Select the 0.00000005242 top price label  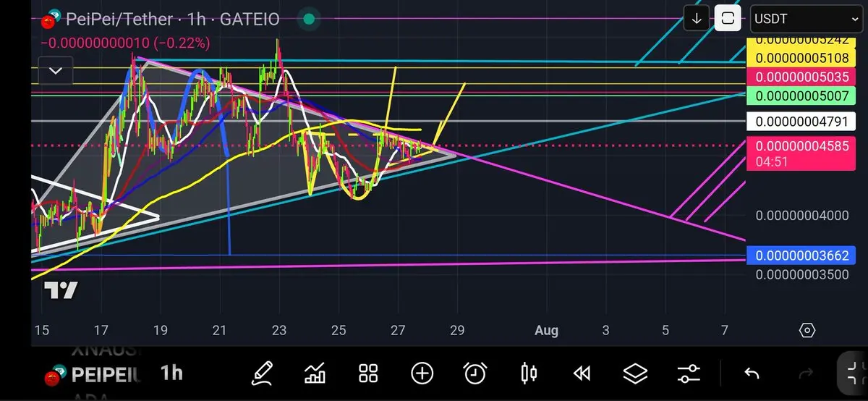(x=802, y=42)
